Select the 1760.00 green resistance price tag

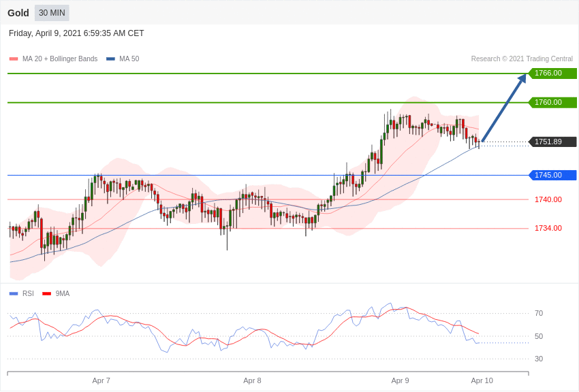coord(553,102)
